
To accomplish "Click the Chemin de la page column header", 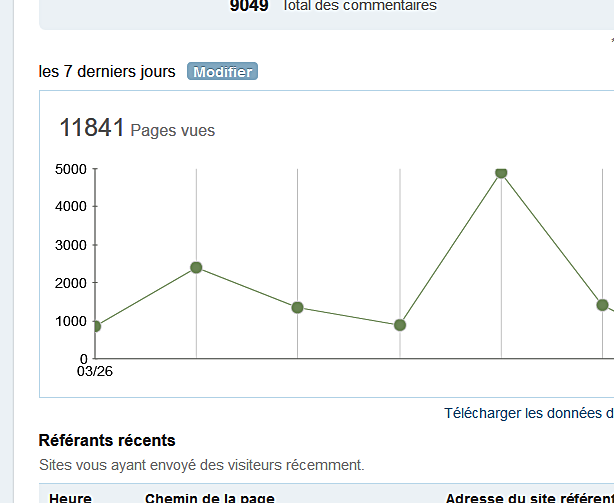I will coord(210,497).
